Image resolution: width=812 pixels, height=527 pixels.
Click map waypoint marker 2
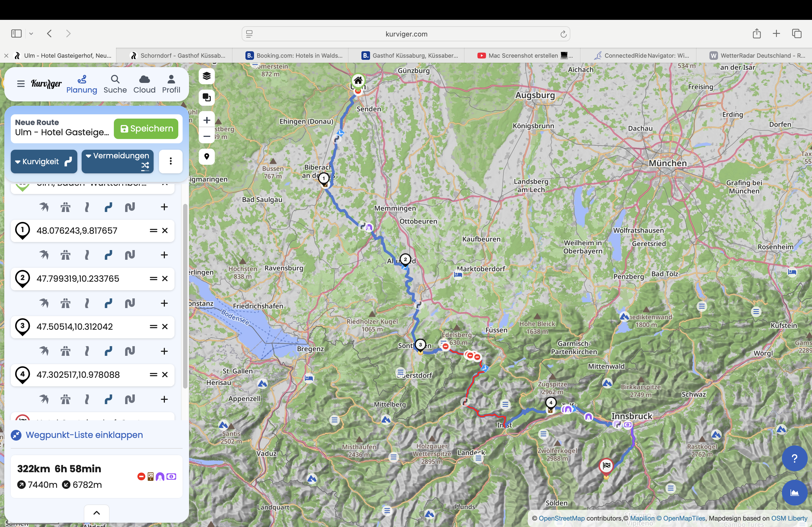pos(405,260)
